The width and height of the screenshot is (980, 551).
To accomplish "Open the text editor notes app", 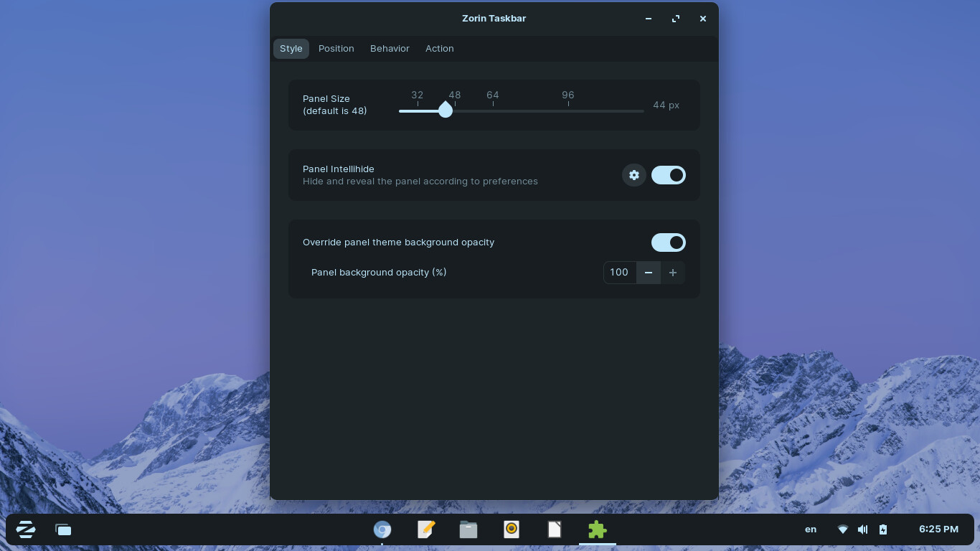I will (425, 529).
